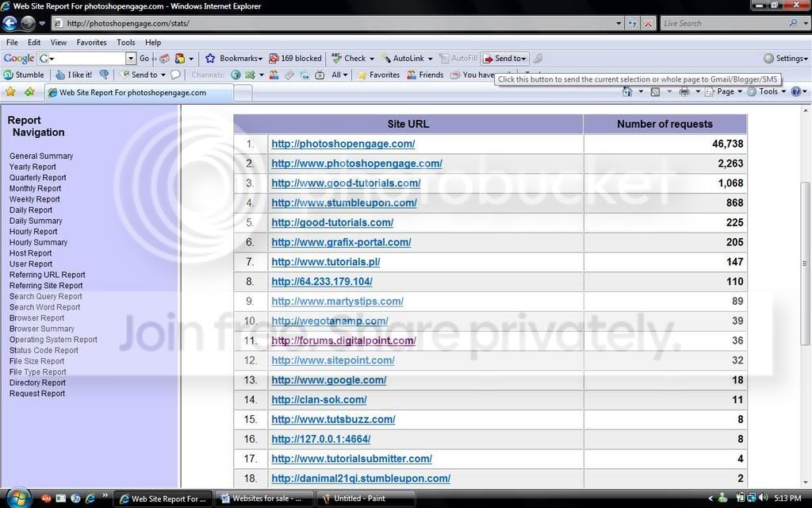Viewport: 812px width, 508px height.
Task: Open the Google toolbar Settings dropdown
Action: point(786,59)
